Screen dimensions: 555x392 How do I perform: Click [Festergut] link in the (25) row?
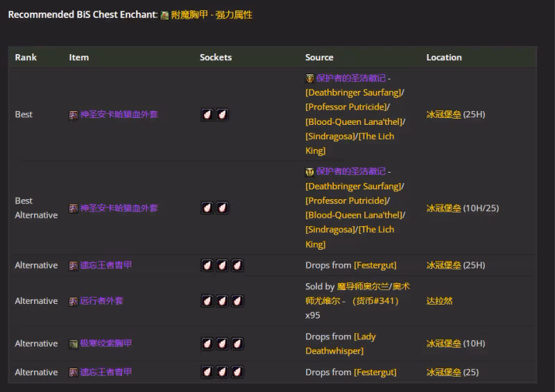pos(375,372)
